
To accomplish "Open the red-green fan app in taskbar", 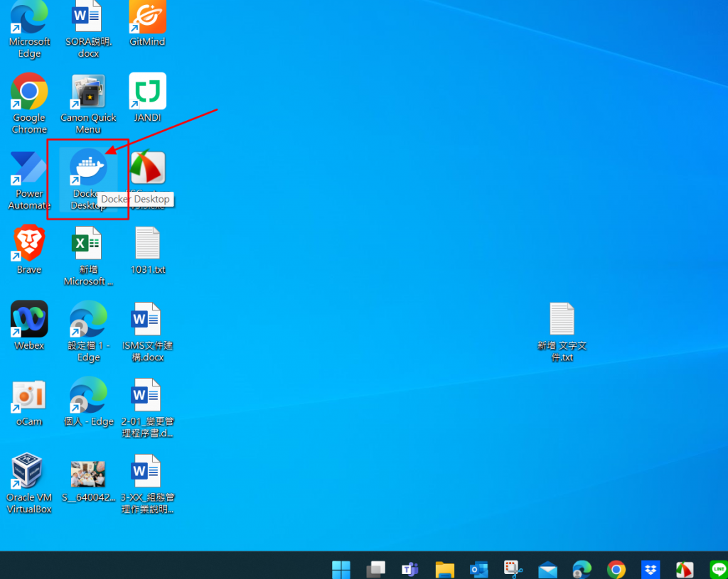I will (x=685, y=570).
